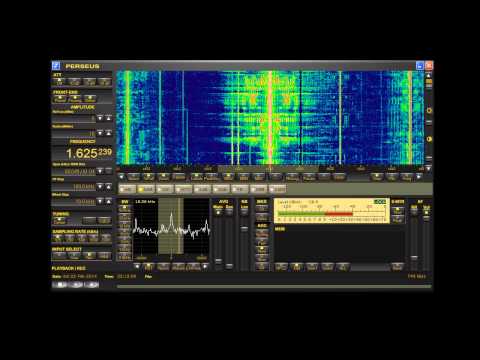Enable the -20 dB attenuator
The image size is (480, 360).
click(89, 82)
